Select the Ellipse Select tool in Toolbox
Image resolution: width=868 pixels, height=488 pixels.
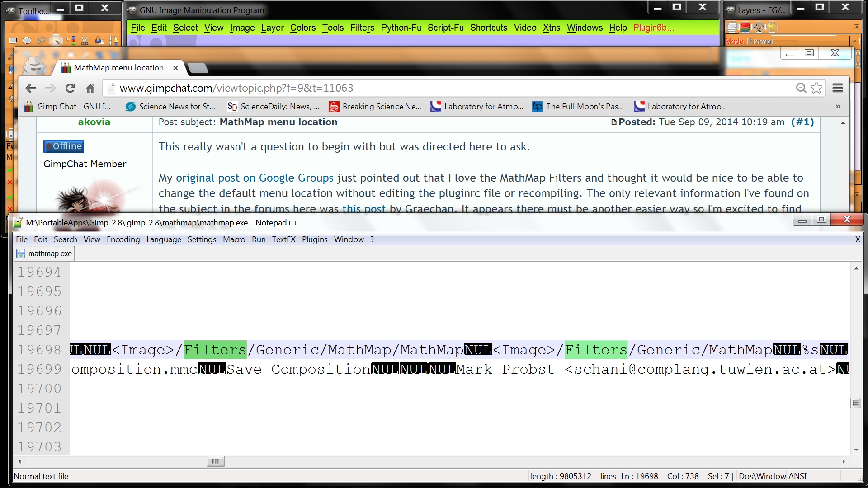pyautogui.click(x=27, y=41)
